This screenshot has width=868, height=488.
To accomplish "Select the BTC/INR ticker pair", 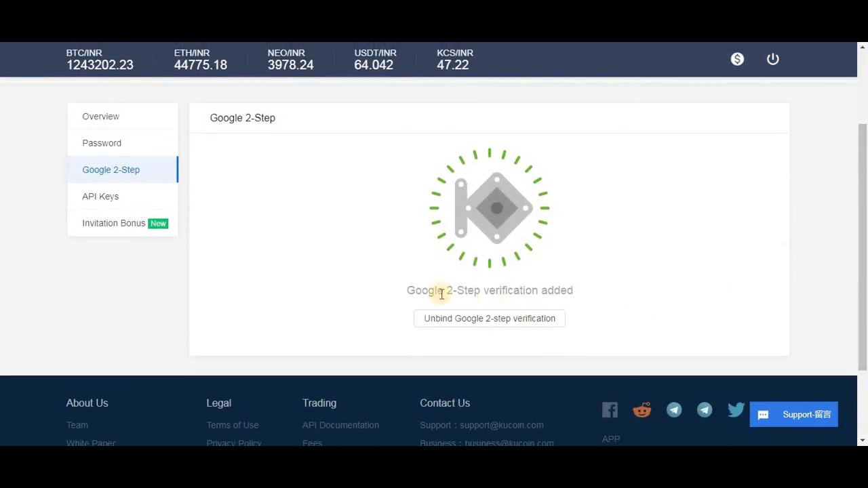I will (84, 53).
